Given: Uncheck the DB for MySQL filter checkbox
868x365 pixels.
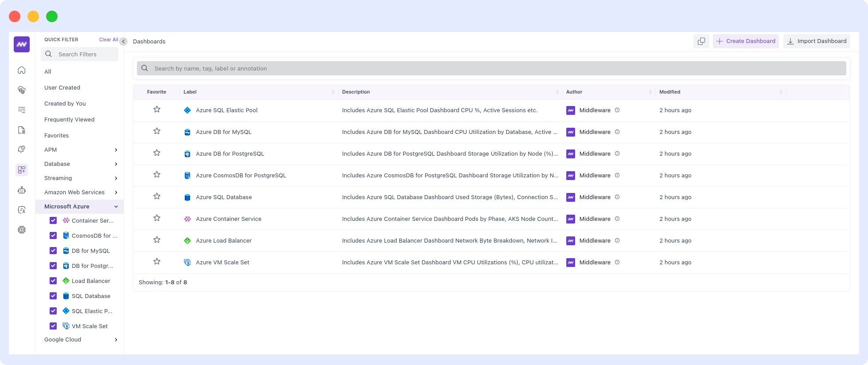Looking at the screenshot, I should tap(53, 251).
